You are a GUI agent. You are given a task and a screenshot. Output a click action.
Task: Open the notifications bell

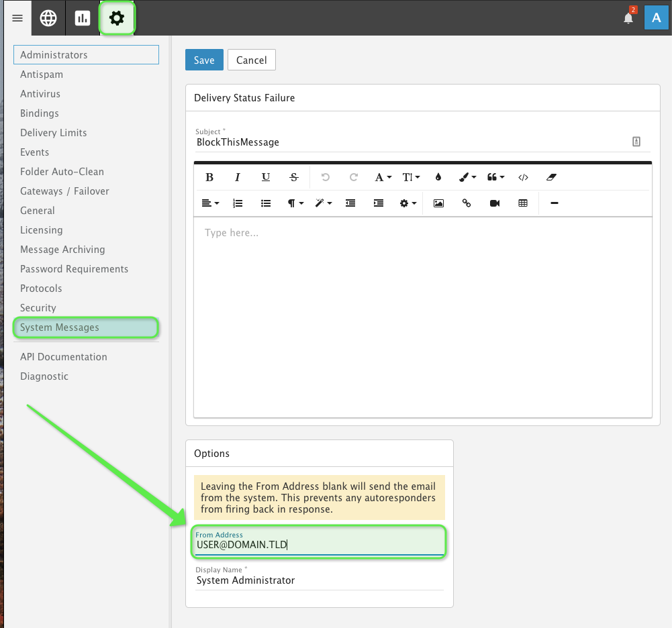(628, 18)
